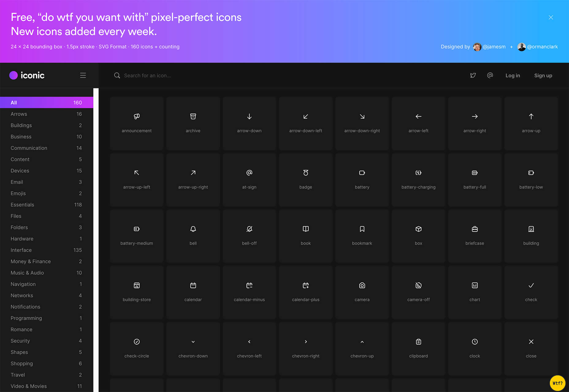569x392 pixels.
Task: Open the yellow Wtf? help button
Action: click(557, 383)
